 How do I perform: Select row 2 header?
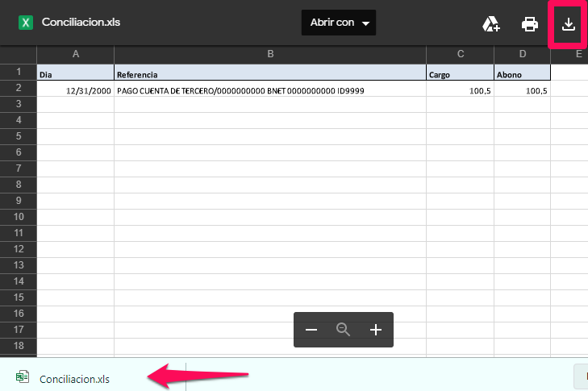pyautogui.click(x=18, y=88)
